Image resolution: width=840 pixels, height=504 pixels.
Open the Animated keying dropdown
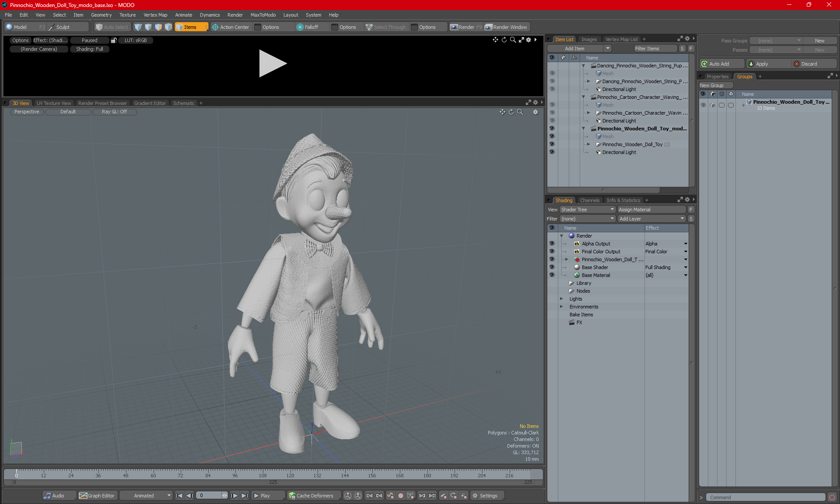(146, 496)
